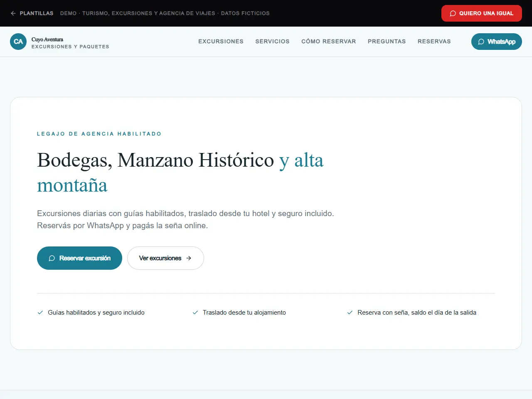Open Cuyo Aventura brand name
The height and width of the screenshot is (399, 532).
coord(47,39)
